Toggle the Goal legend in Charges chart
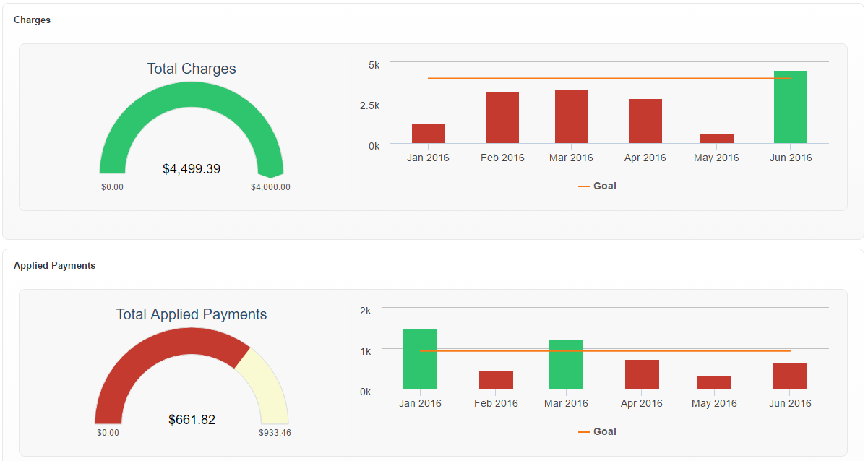 click(598, 186)
